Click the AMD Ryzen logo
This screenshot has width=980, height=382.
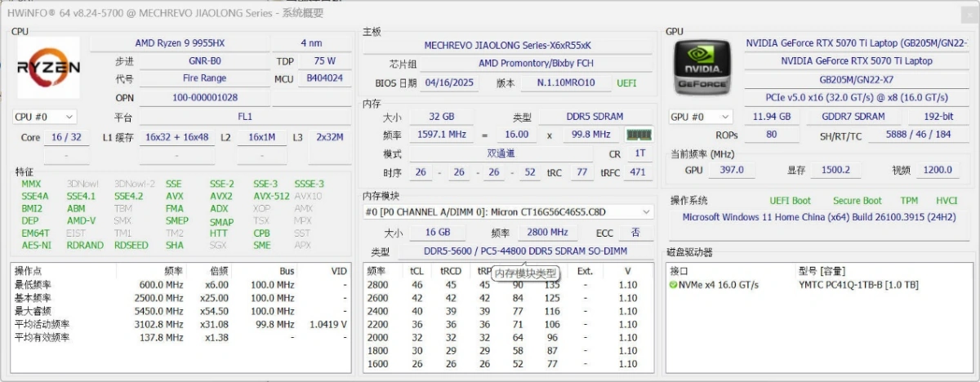[48, 68]
